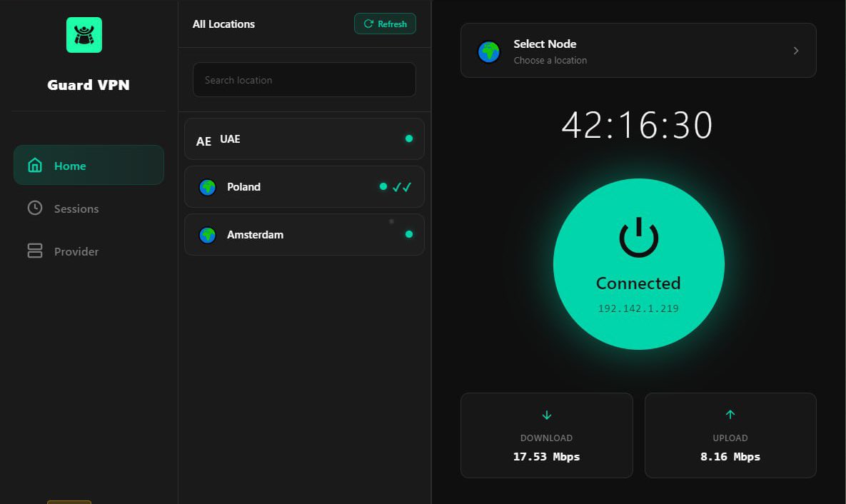Click the AE country code badge
Image resolution: width=846 pixels, height=504 pixels.
coord(203,141)
